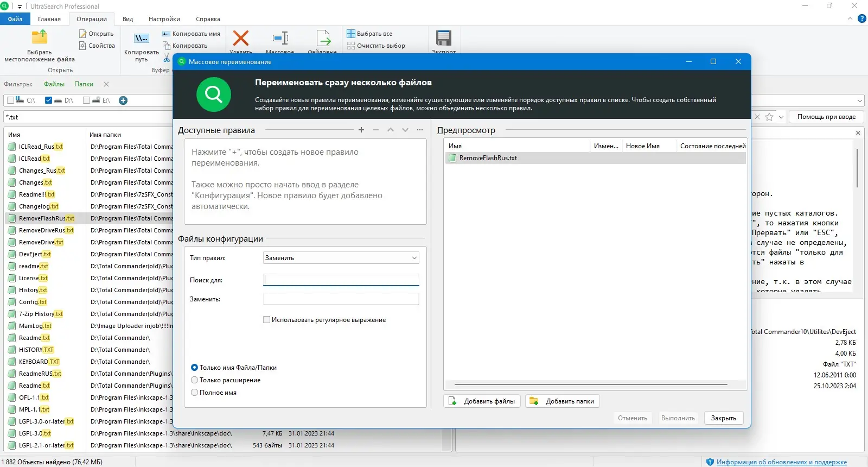Image resolution: width=868 pixels, height=467 pixels.
Task: Add another drive with plus icon
Action: pos(123,100)
